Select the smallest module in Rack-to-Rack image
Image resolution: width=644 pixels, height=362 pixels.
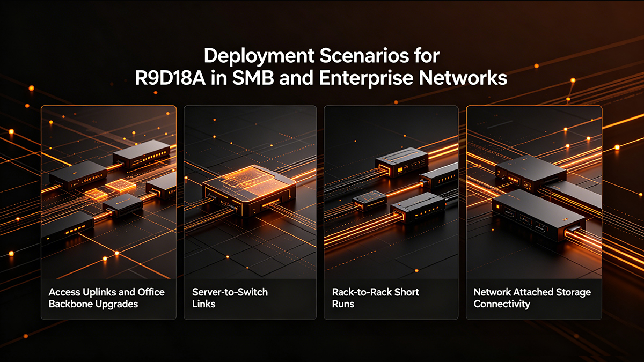point(369,201)
